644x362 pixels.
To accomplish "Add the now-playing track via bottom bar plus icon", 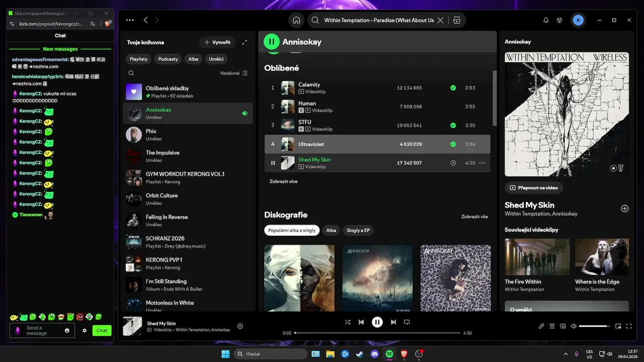I will (x=240, y=326).
